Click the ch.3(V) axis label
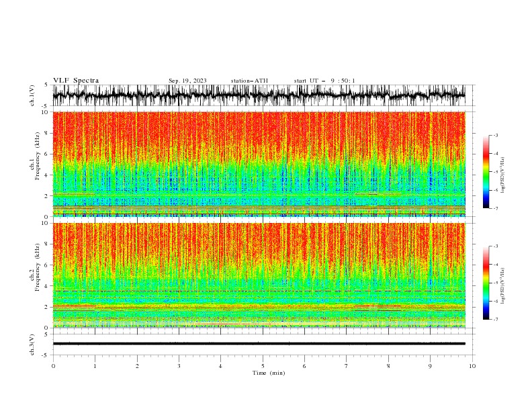532x411 pixels. point(32,345)
